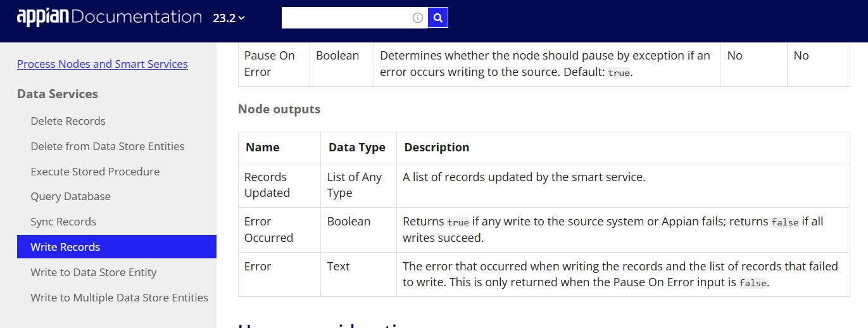
Task: Open Write to Multiple Data Store Entities
Action: tap(120, 298)
